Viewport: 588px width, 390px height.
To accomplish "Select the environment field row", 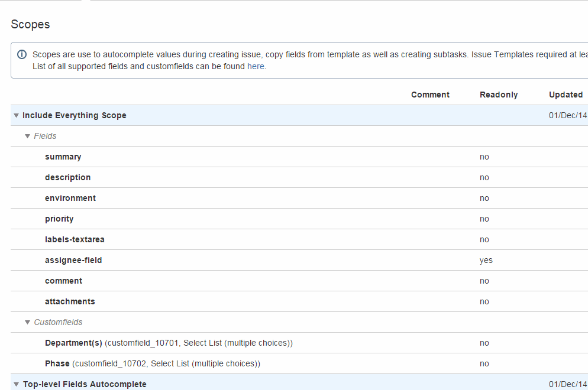I will [x=299, y=198].
